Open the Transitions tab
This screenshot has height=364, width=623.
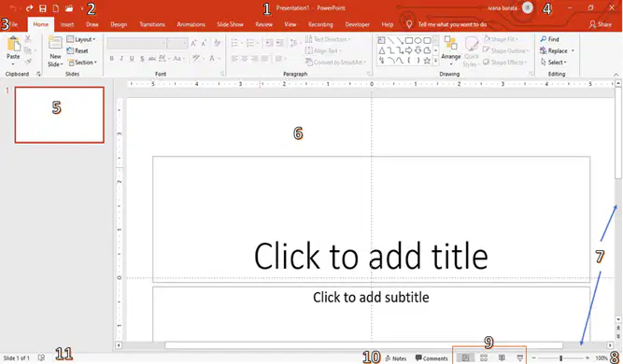[151, 24]
